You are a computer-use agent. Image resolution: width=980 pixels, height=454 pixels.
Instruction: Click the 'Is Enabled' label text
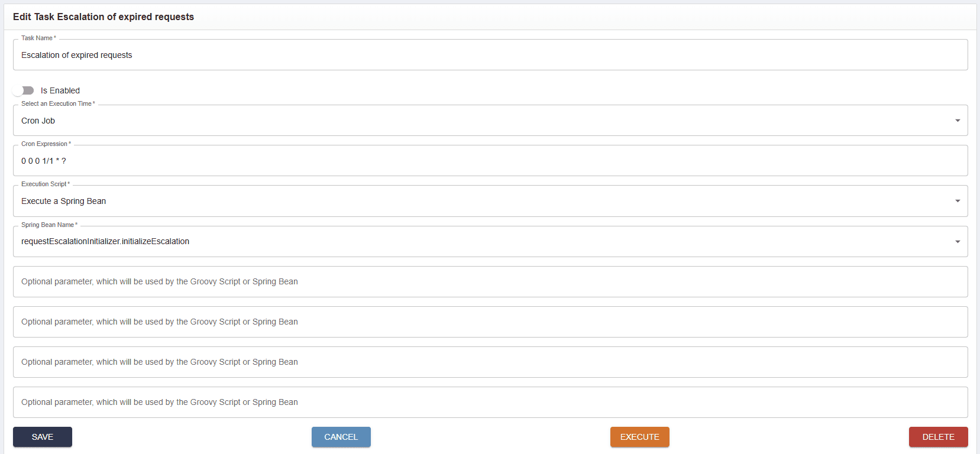60,90
